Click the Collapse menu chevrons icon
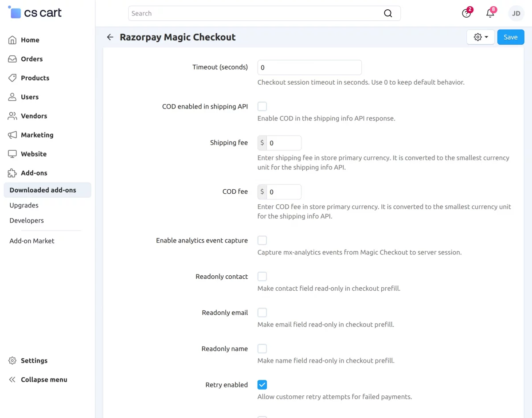The width and height of the screenshot is (532, 418). [12, 380]
